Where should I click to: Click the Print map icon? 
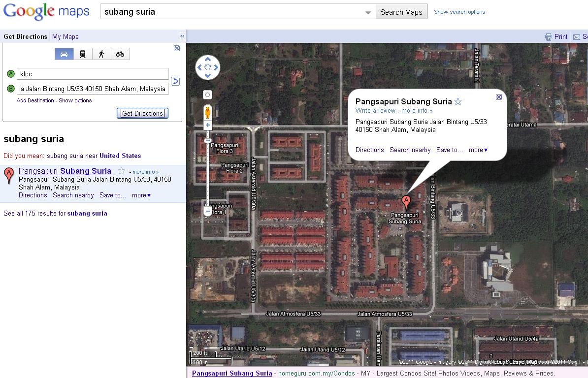(x=548, y=36)
